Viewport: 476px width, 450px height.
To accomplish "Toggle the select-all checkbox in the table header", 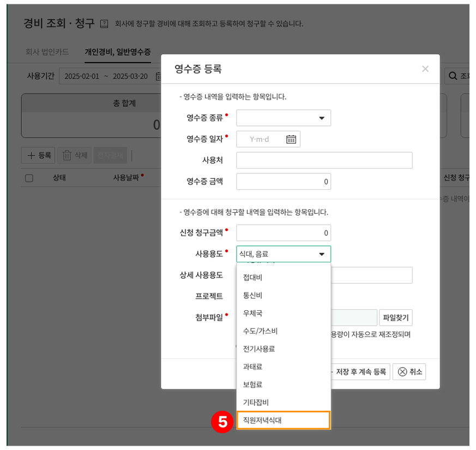I will 29,178.
